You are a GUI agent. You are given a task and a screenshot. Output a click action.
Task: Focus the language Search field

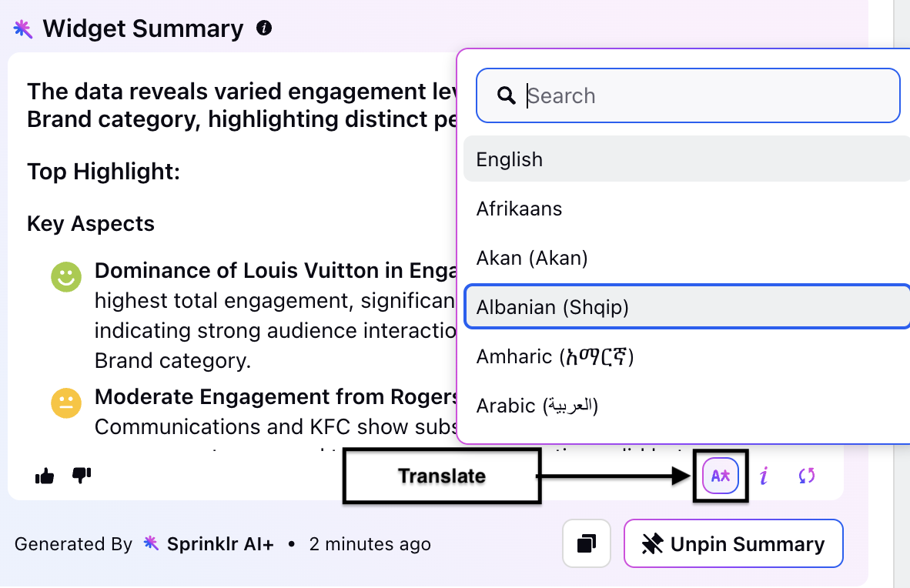click(x=688, y=95)
